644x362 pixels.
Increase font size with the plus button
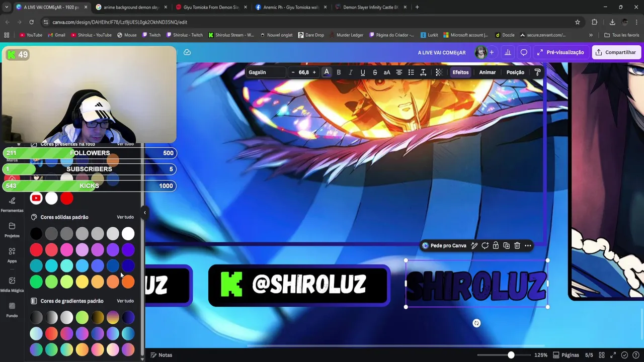(x=314, y=72)
